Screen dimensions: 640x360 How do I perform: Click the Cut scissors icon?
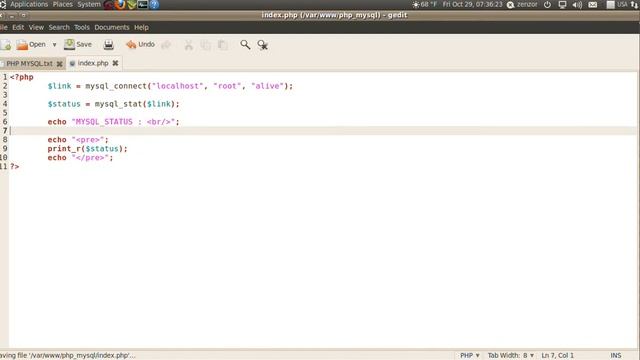(188, 45)
